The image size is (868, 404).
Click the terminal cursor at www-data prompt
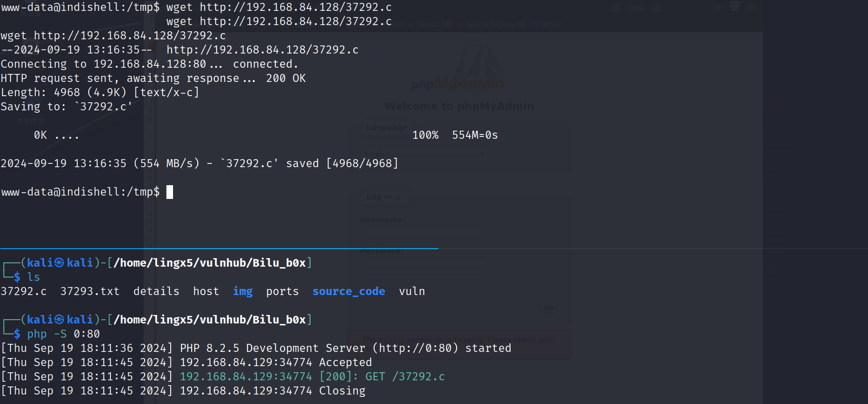[x=170, y=192]
